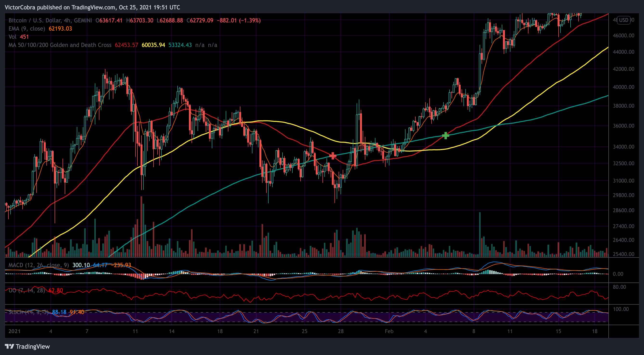Screen dimensions: 644x355
Task: Click the 2021 date axis label
Action: click(x=14, y=331)
